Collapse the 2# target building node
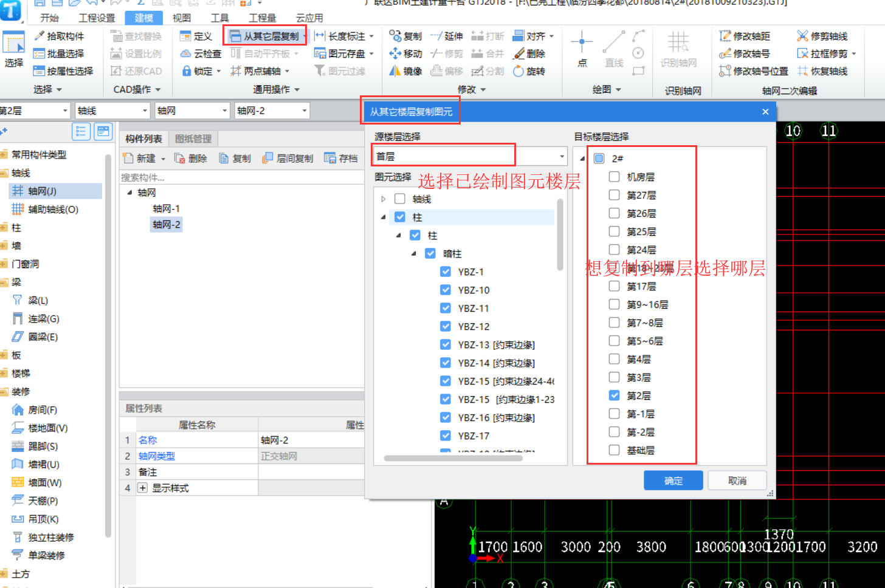The width and height of the screenshot is (885, 588). coord(582,159)
